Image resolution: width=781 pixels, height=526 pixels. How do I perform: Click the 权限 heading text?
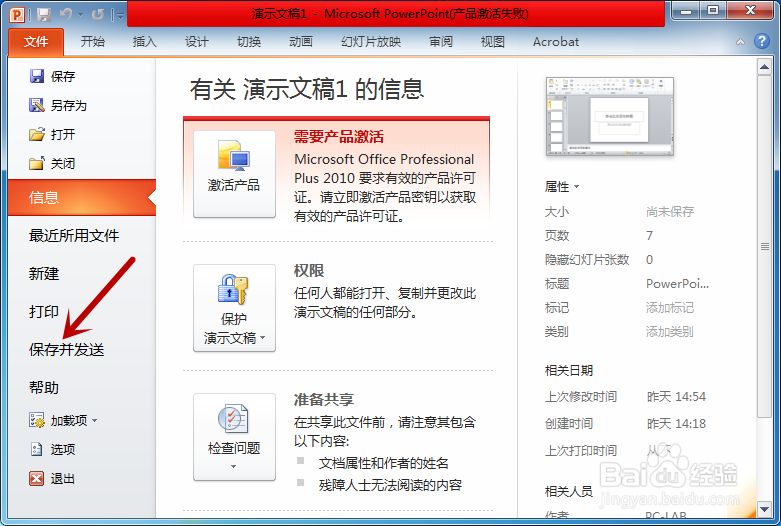[x=309, y=270]
